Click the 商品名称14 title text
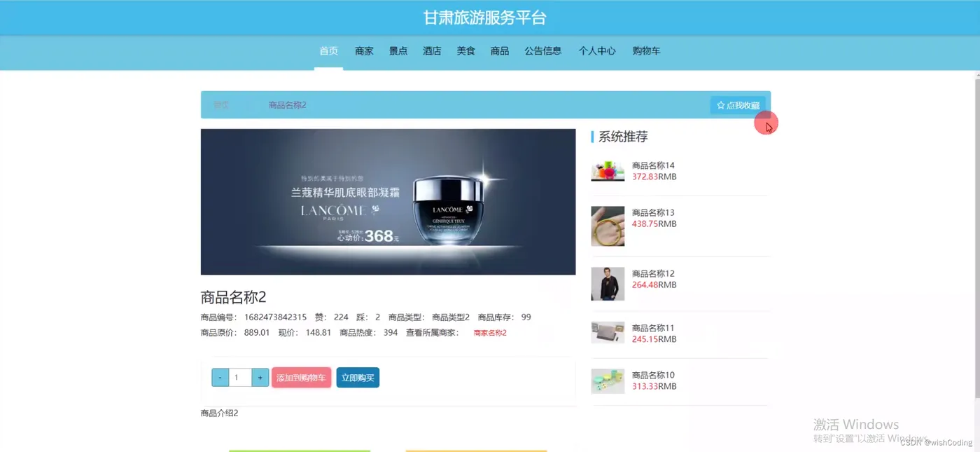 [653, 166]
